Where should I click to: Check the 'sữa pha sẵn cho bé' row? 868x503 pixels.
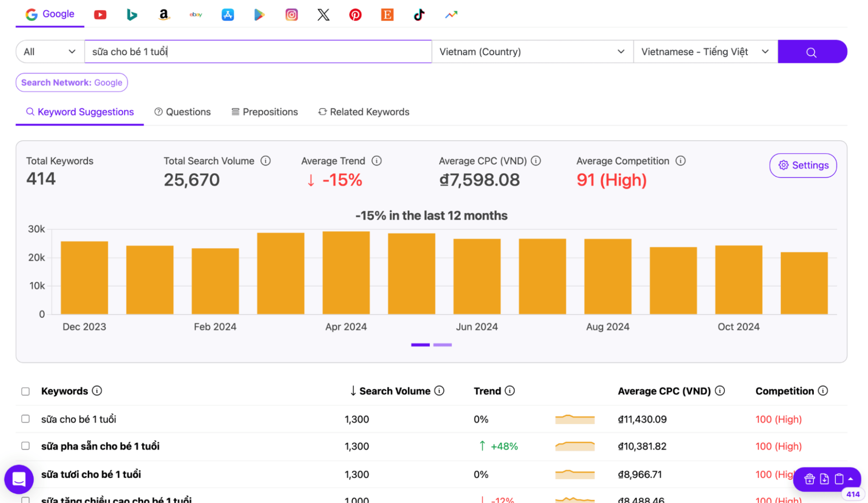pyautogui.click(x=25, y=446)
